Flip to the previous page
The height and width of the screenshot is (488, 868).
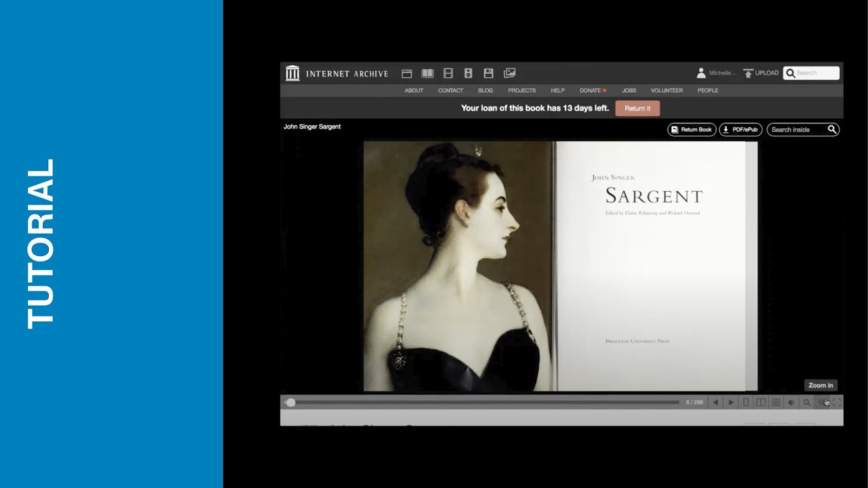point(715,403)
